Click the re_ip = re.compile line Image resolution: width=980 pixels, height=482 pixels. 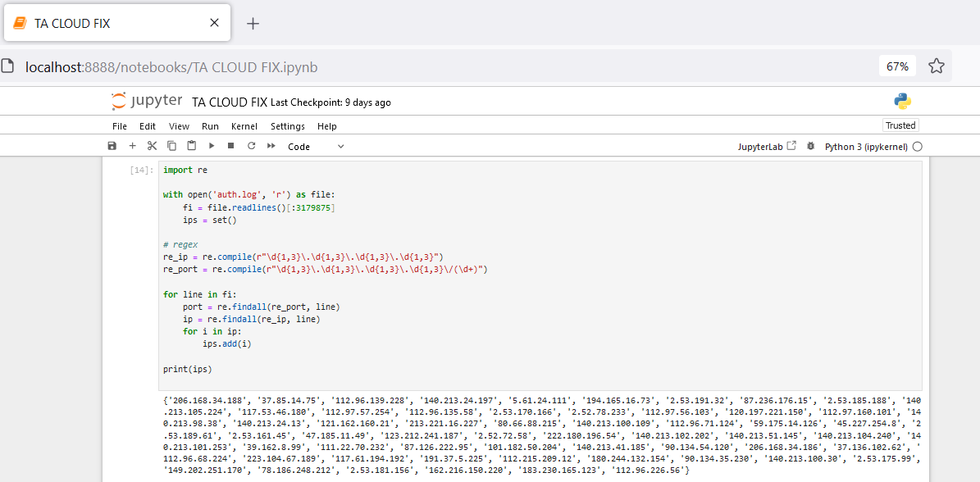303,257
